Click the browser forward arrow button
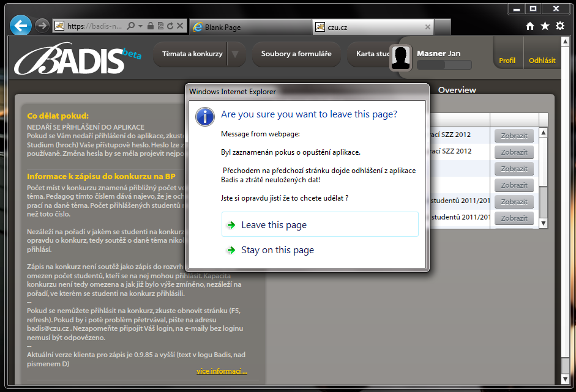 (42, 26)
